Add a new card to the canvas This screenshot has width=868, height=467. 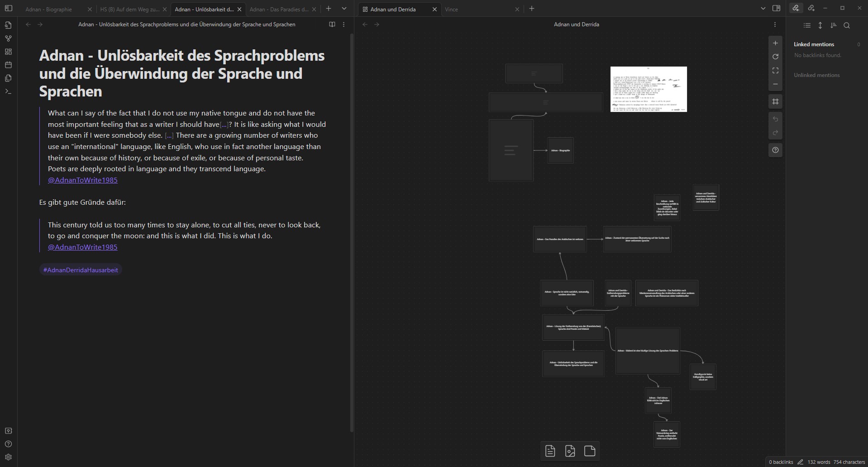click(x=550, y=451)
